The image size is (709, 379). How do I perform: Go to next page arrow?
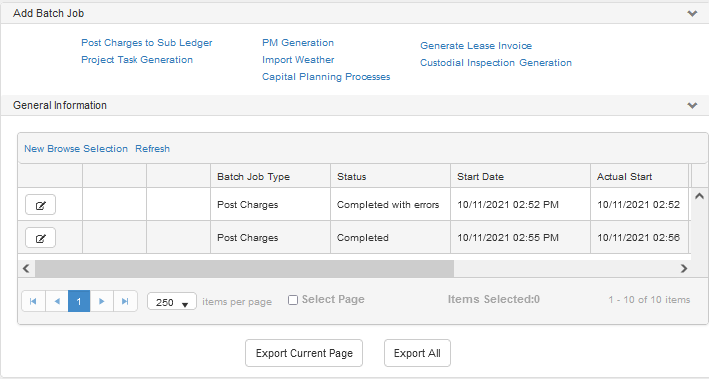[102, 301]
